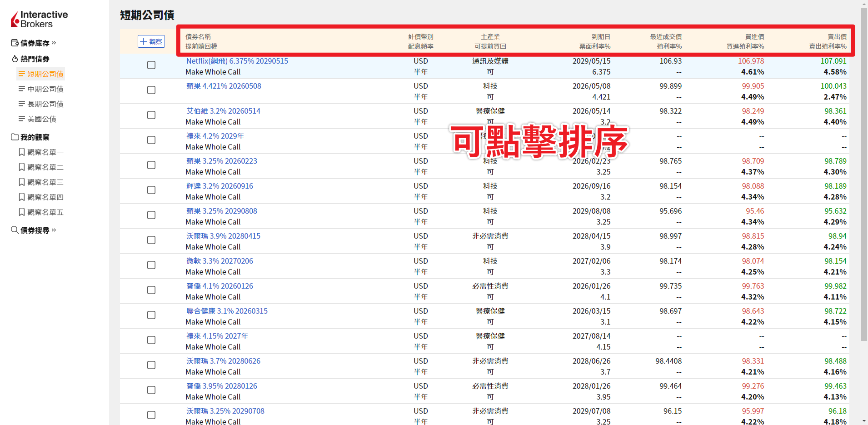Click the 熱門債券 flame icon
The image size is (868, 425).
pyautogui.click(x=15, y=59)
